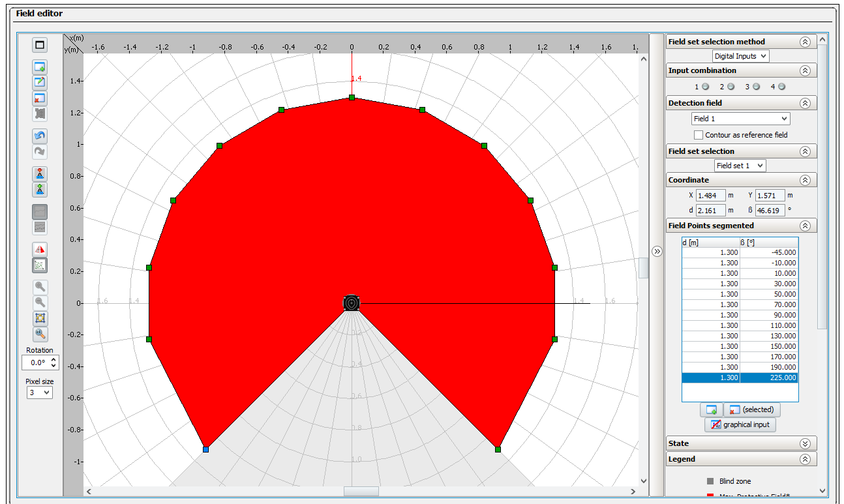Select the table row with angle 150.000
The image size is (844, 504).
[x=740, y=346]
